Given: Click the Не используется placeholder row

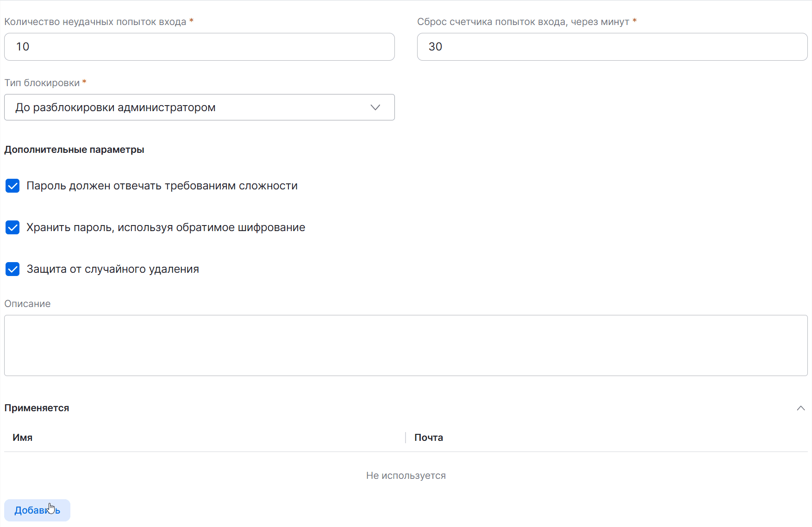Looking at the screenshot, I should [406, 476].
